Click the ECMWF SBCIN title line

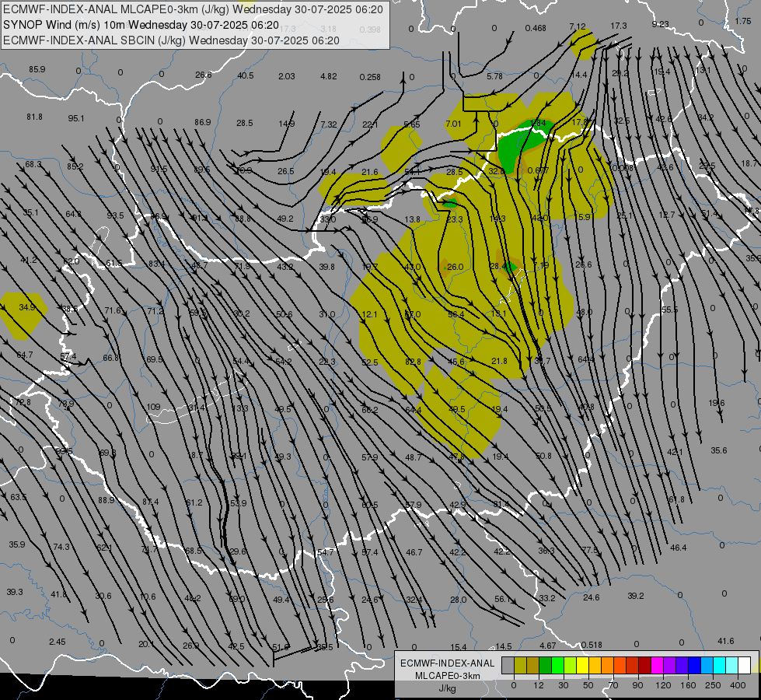(171, 40)
